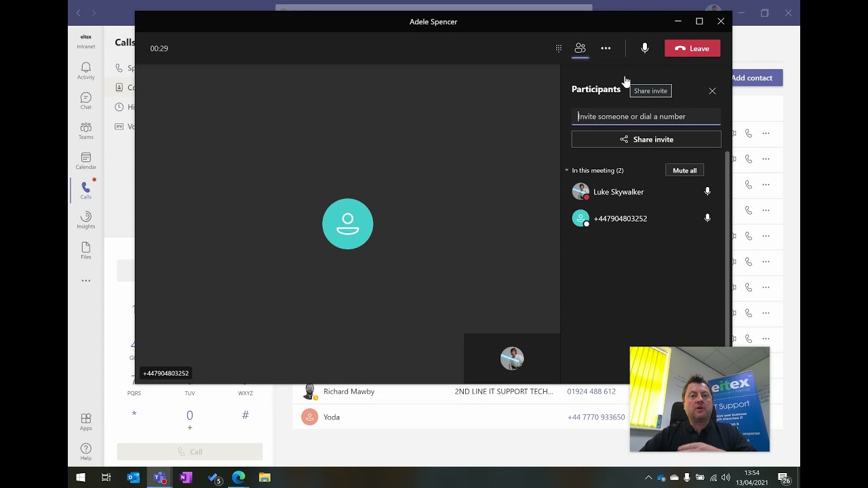Open Windows Start menu
Viewport: 868px width, 488px height.
click(80, 478)
